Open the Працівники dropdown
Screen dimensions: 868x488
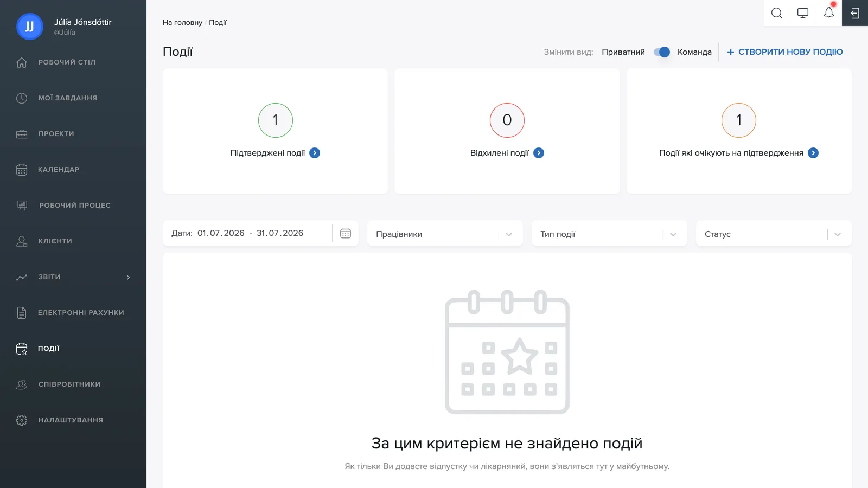click(445, 234)
